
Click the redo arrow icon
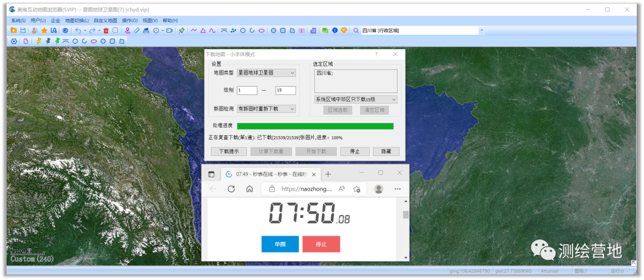click(x=92, y=30)
